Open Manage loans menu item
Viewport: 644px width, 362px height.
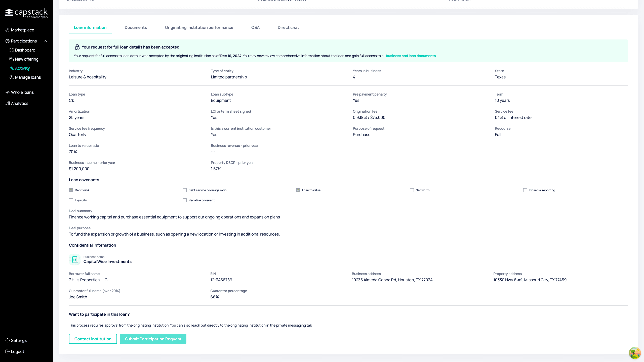pyautogui.click(x=28, y=77)
